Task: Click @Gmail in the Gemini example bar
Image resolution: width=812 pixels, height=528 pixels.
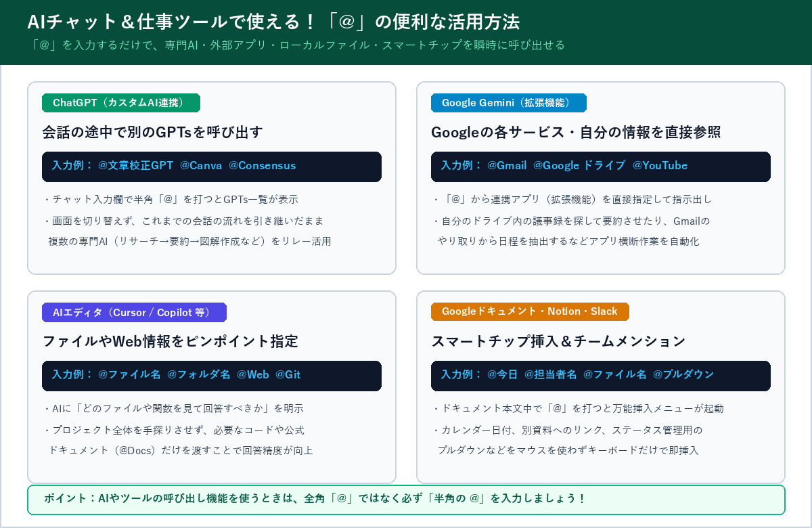Action: pyautogui.click(x=507, y=166)
